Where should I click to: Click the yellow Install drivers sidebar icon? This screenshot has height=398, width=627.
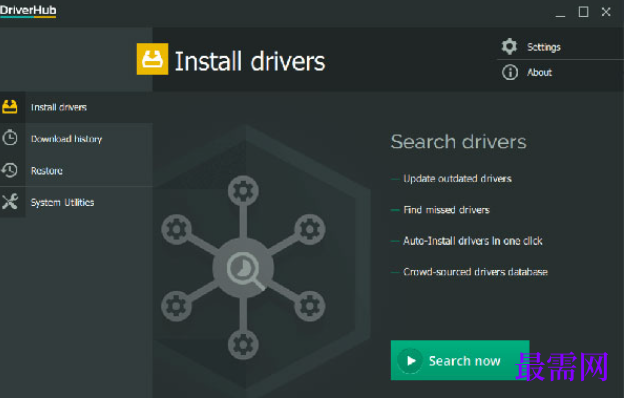[10, 107]
